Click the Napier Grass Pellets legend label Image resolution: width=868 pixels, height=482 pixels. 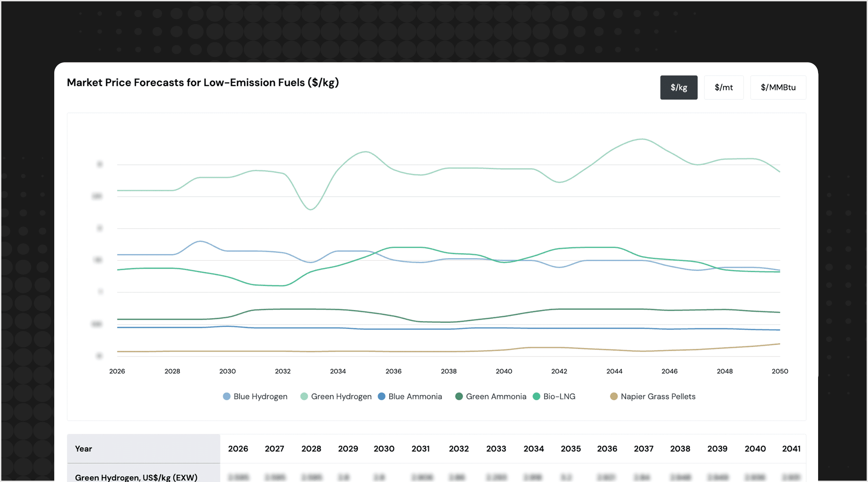(658, 396)
